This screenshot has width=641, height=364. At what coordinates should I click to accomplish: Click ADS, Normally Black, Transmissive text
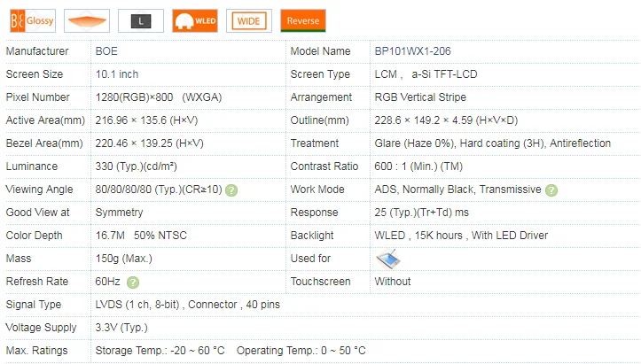(457, 190)
